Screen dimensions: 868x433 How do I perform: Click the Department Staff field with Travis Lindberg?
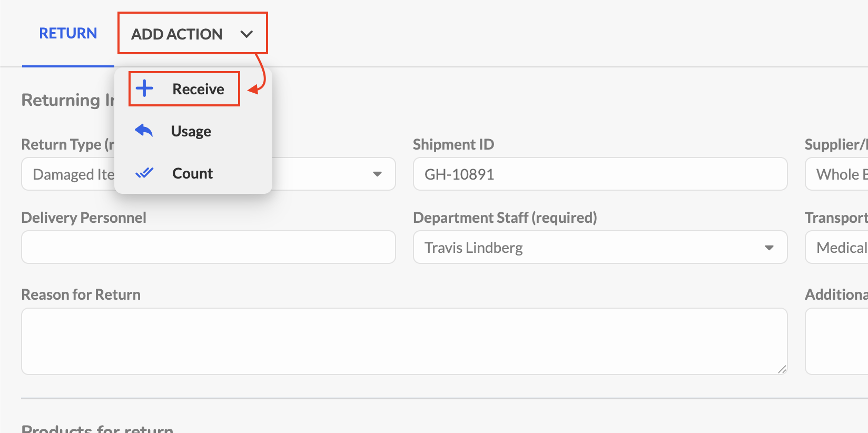pyautogui.click(x=600, y=247)
